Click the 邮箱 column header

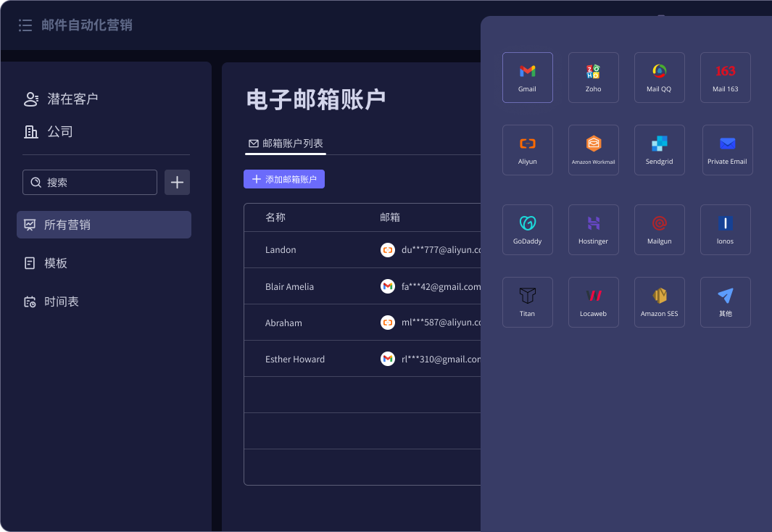pos(390,217)
